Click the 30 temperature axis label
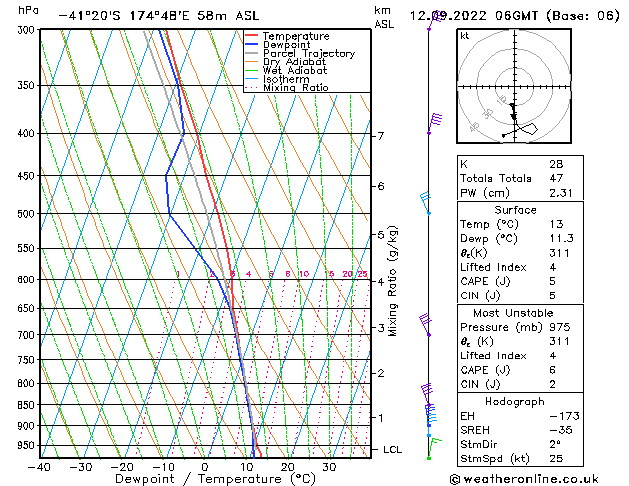 coord(329,467)
